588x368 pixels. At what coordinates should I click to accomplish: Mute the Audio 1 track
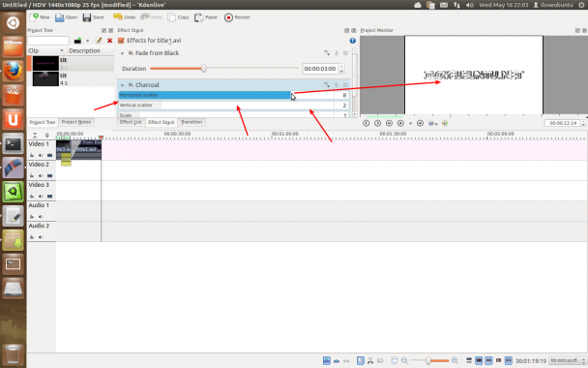click(x=41, y=216)
